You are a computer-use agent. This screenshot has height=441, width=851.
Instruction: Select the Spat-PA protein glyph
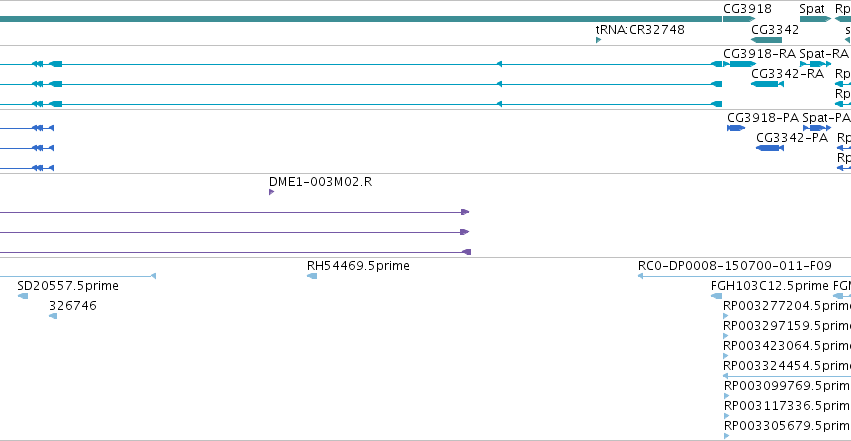(817, 128)
